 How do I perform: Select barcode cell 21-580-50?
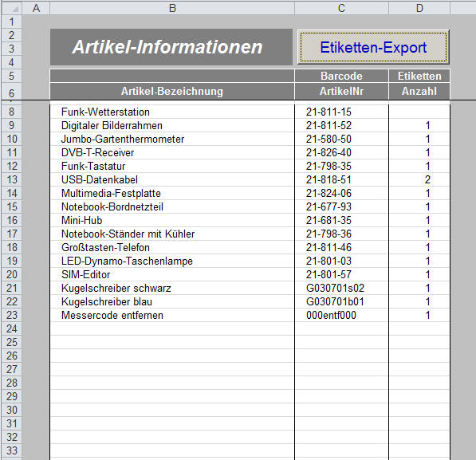tap(341, 139)
